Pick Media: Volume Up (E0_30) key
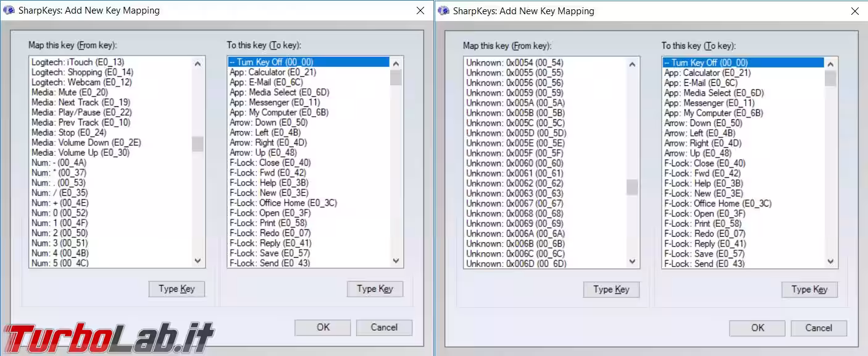Screen dimensions: 868x356 tap(80, 153)
